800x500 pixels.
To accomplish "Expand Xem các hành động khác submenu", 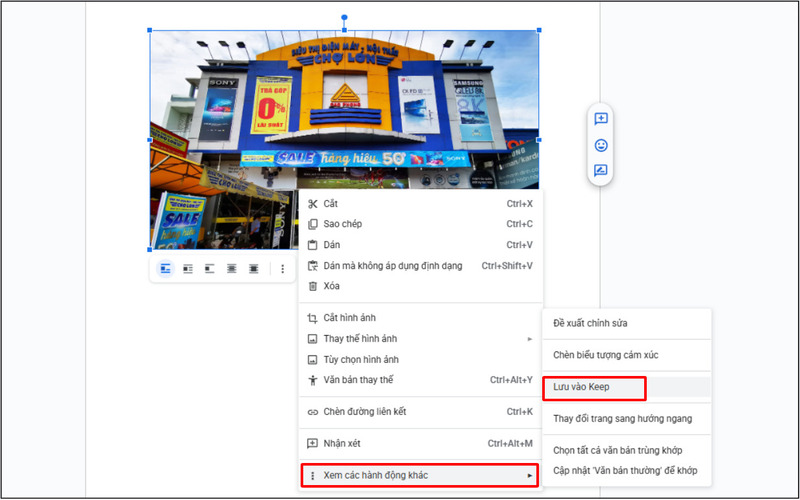I will (419, 476).
